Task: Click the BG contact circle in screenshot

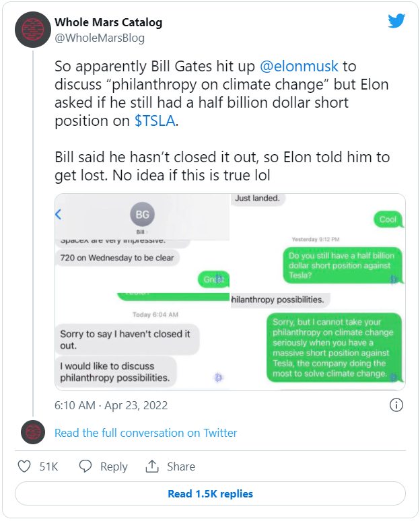Action: 142,215
